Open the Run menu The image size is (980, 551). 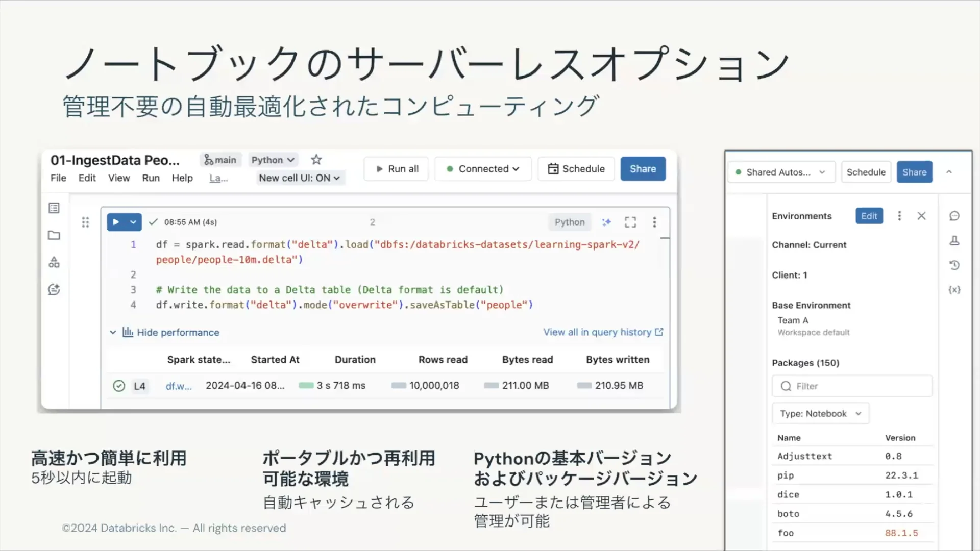point(151,178)
